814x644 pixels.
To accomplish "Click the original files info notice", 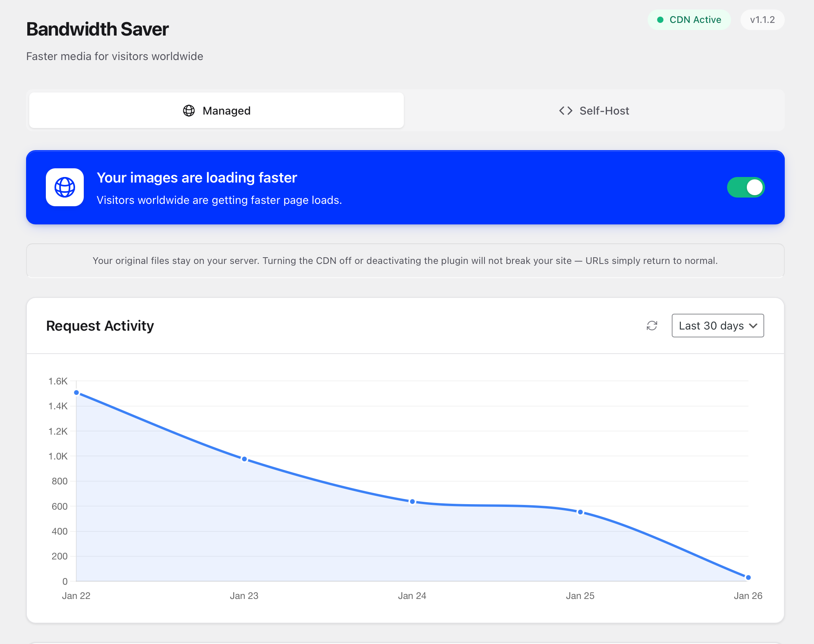I will [405, 261].
